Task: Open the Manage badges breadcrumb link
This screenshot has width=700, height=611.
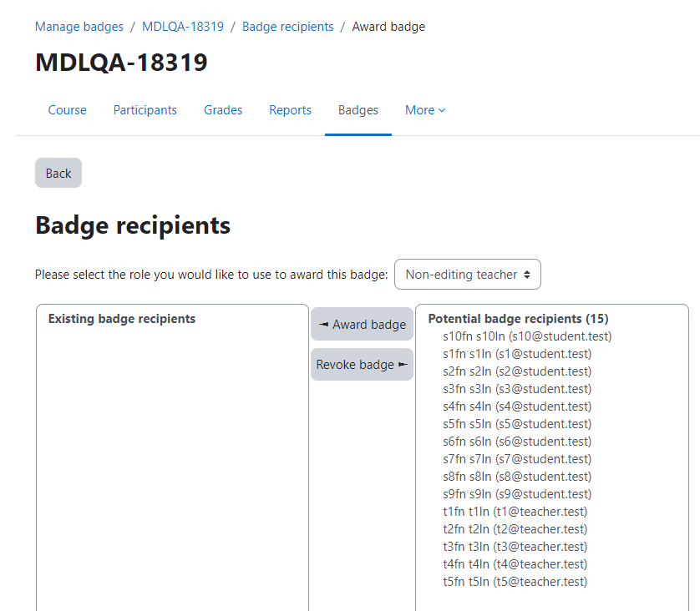Action: [79, 27]
